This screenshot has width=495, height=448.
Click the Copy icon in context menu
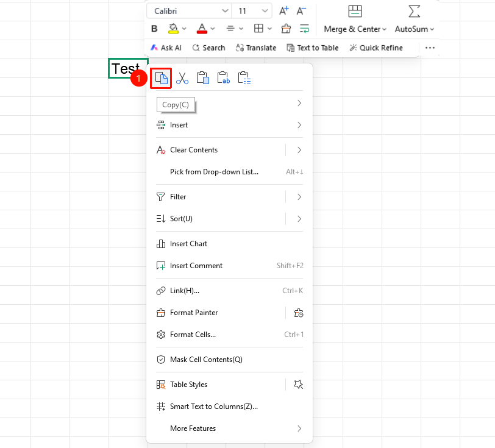[161, 78]
